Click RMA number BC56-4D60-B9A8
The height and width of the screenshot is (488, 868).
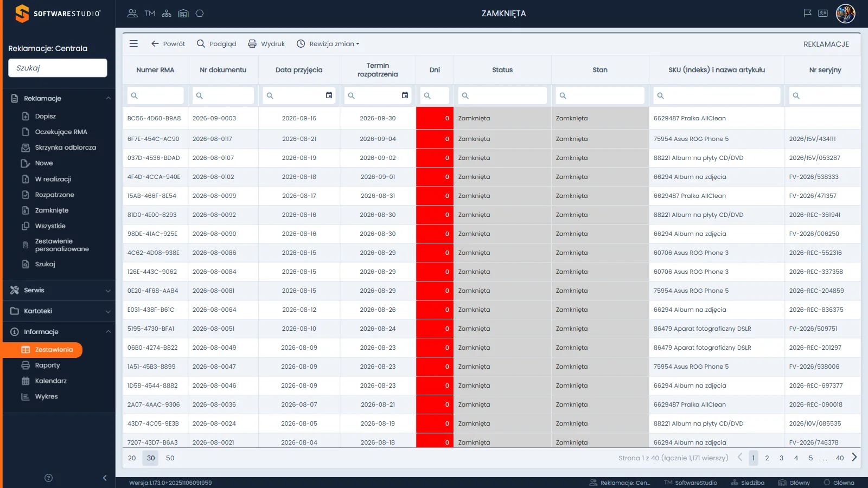coord(154,118)
